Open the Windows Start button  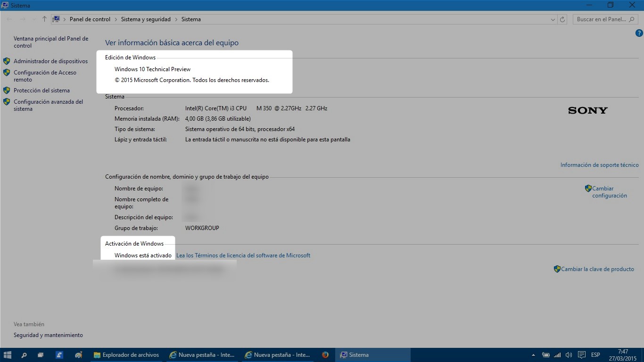point(8,355)
